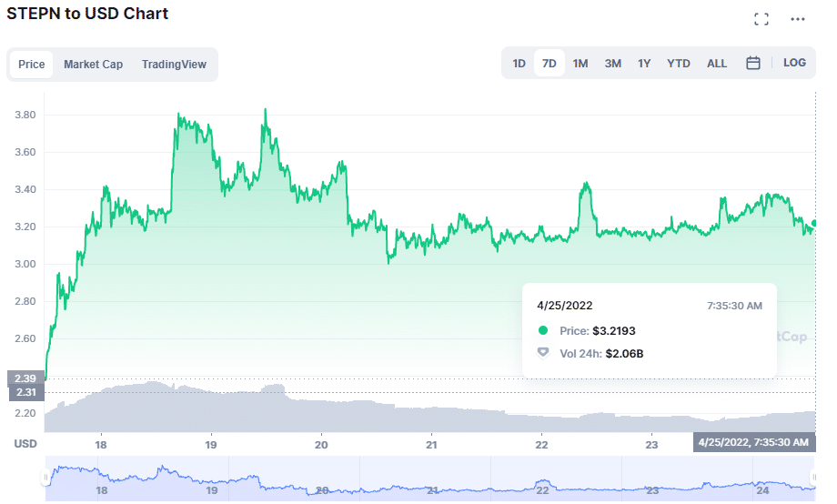Switch to the Market Cap tab
Screen dimensions: 837x504
[94, 65]
